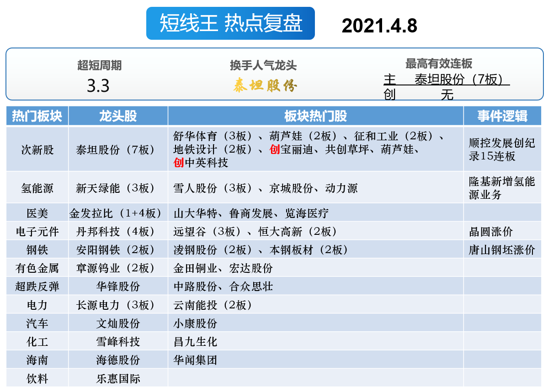Viewport: 548px width, 392px height.
Task: Click the 超短周期 label
Action: tap(100, 65)
